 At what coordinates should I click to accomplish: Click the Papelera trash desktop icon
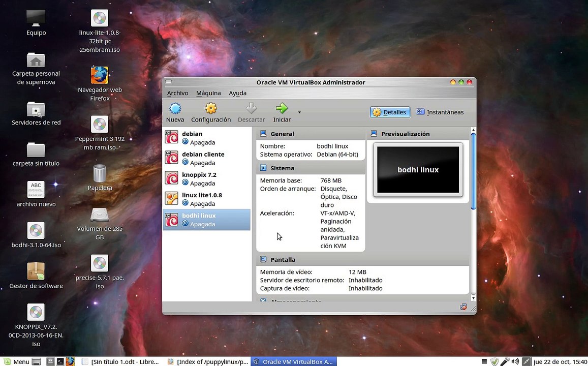click(x=100, y=173)
